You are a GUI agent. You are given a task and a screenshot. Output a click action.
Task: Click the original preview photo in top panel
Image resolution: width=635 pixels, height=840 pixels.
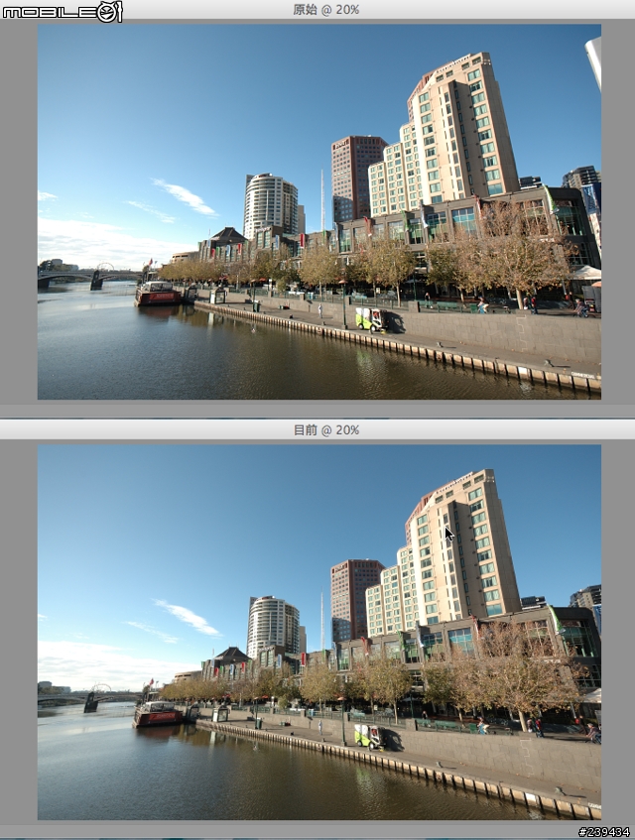319,211
